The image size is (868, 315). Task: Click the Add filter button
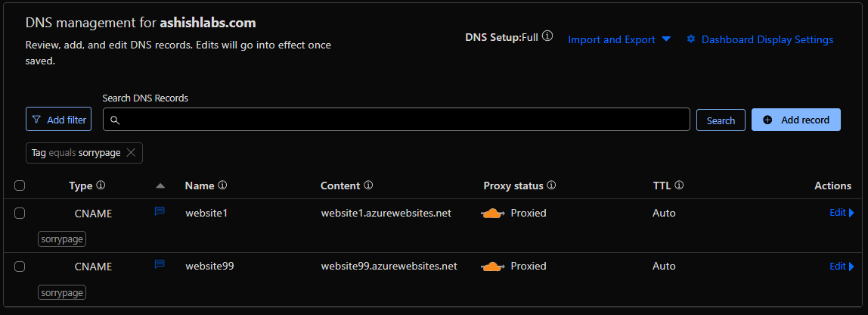[x=59, y=120]
